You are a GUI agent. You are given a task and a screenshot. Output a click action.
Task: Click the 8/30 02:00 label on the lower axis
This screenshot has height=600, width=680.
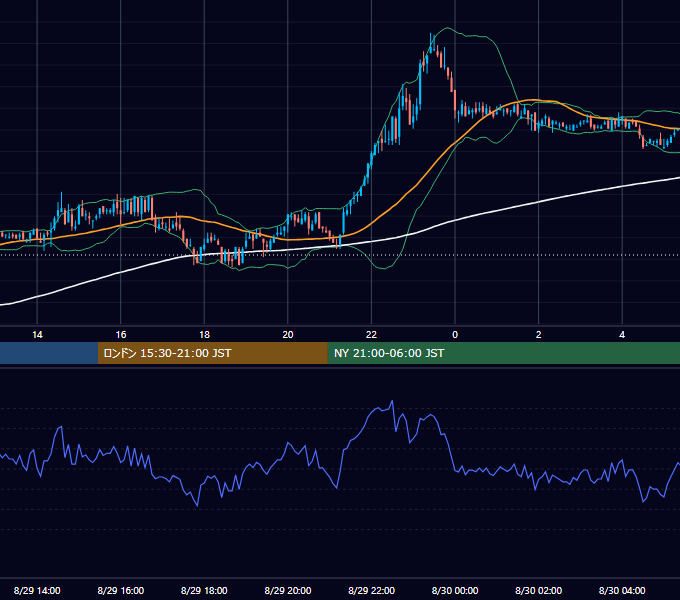point(539,590)
